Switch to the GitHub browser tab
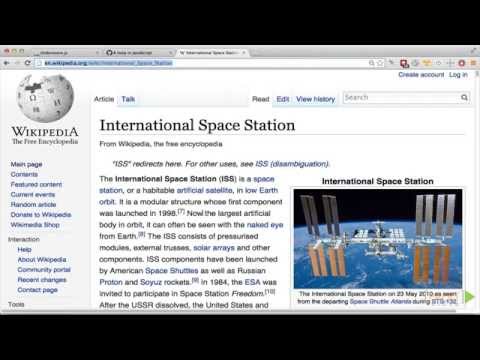This screenshot has width=480, height=360. [138, 53]
